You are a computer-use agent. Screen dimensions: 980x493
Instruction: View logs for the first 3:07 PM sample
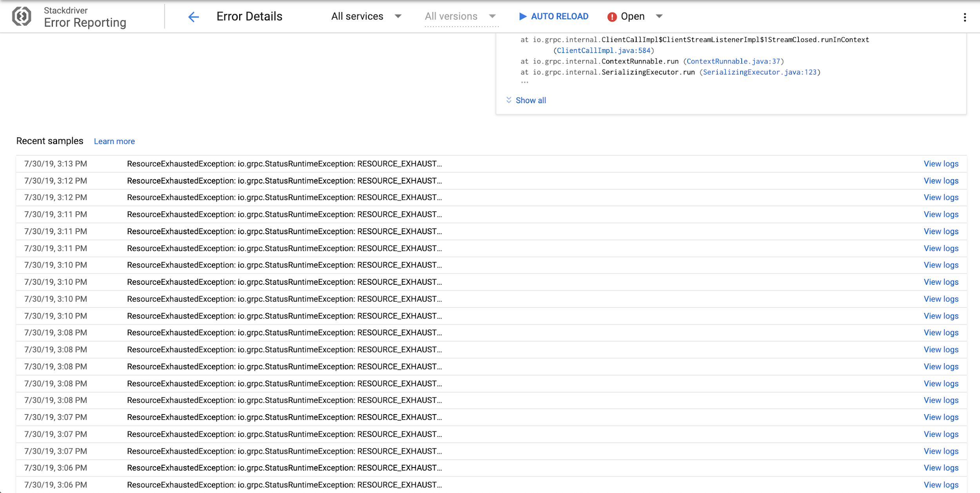941,417
